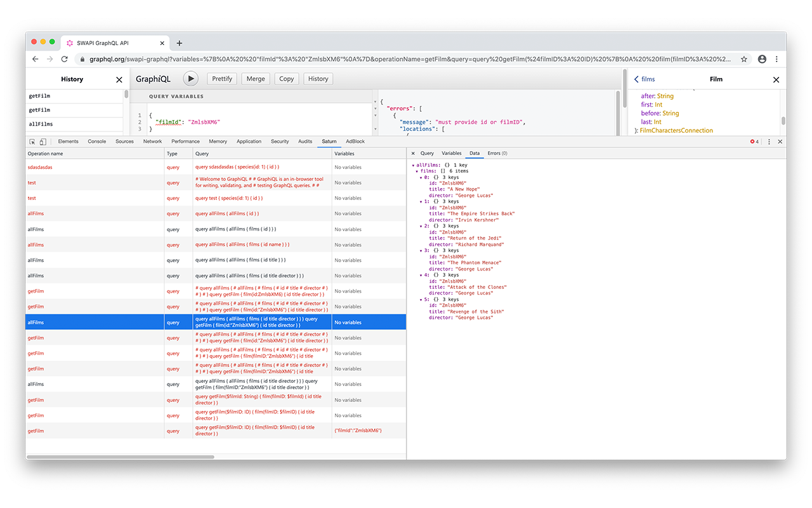Click the FilmCharactersConnection type link

676,130
